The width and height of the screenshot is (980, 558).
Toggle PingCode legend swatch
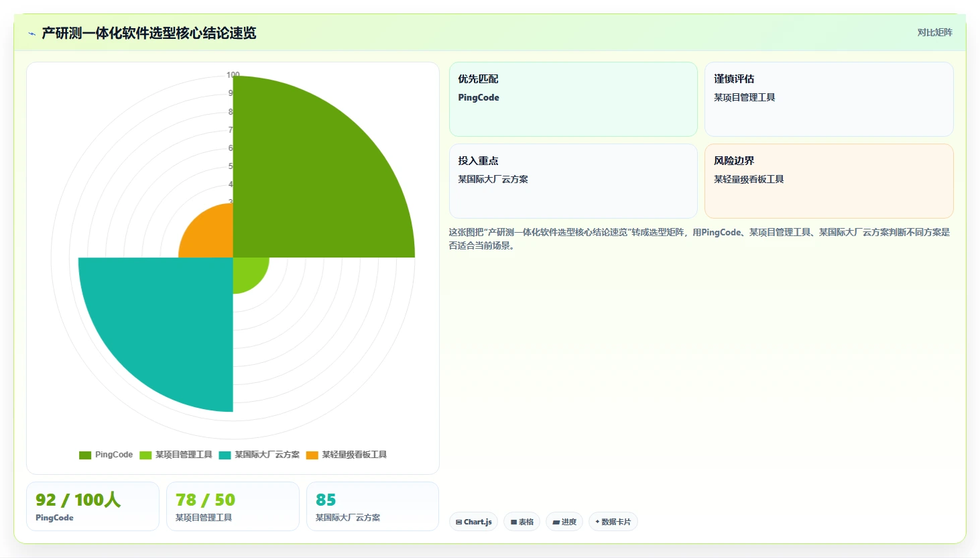[85, 455]
